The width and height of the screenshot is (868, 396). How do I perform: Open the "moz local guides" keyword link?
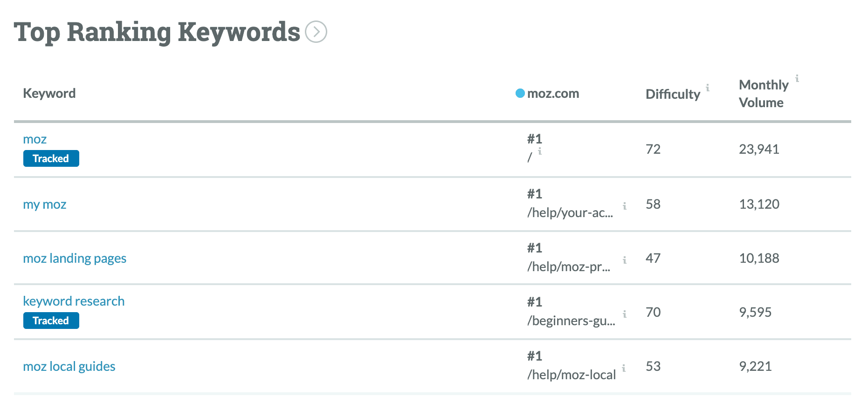(x=69, y=366)
